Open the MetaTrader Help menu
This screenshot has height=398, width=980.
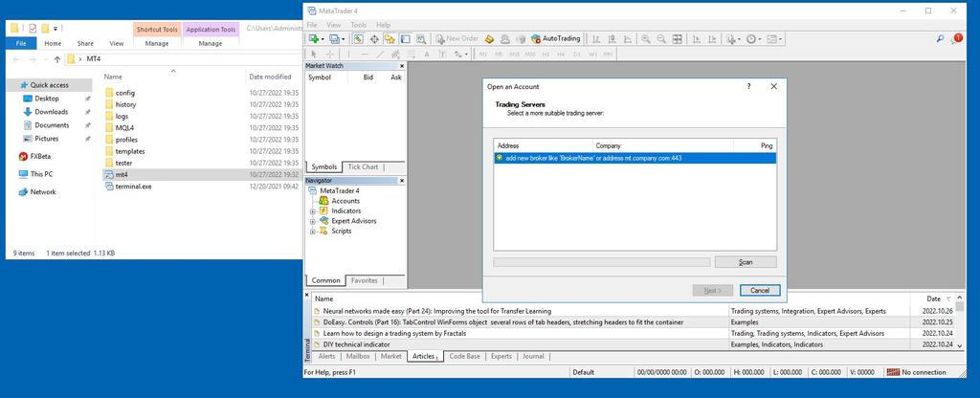(383, 25)
